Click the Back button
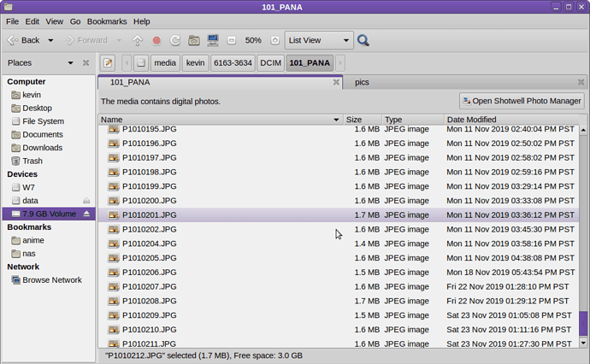 [x=25, y=40]
